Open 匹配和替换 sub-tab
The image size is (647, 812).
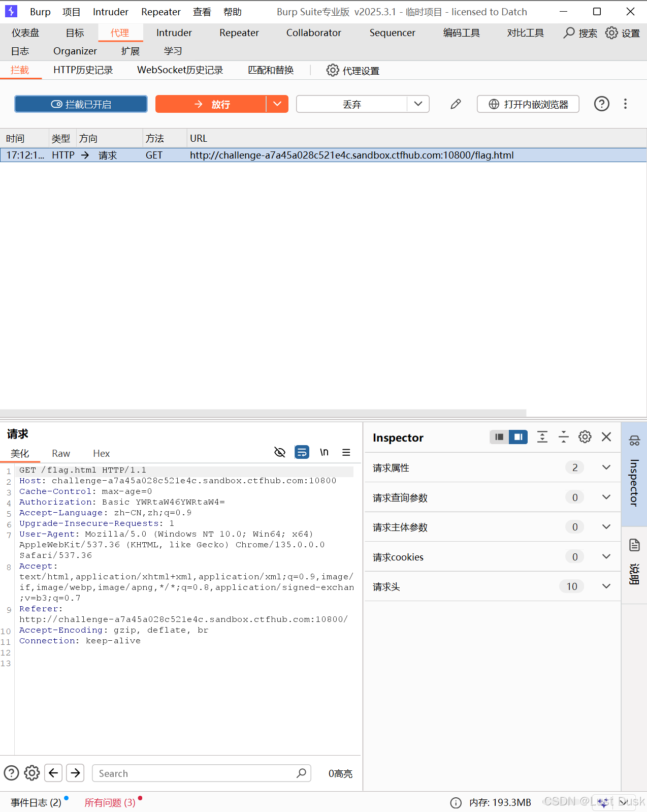point(271,70)
